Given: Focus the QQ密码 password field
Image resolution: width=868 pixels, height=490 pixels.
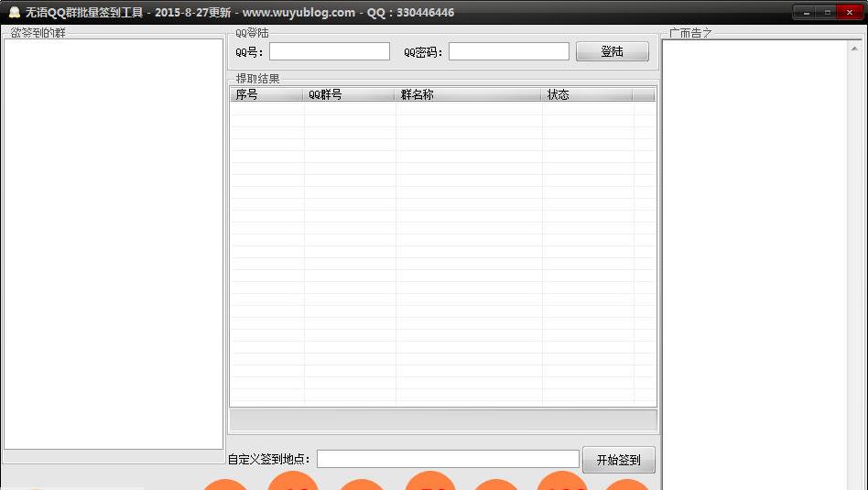Looking at the screenshot, I should click(x=508, y=52).
